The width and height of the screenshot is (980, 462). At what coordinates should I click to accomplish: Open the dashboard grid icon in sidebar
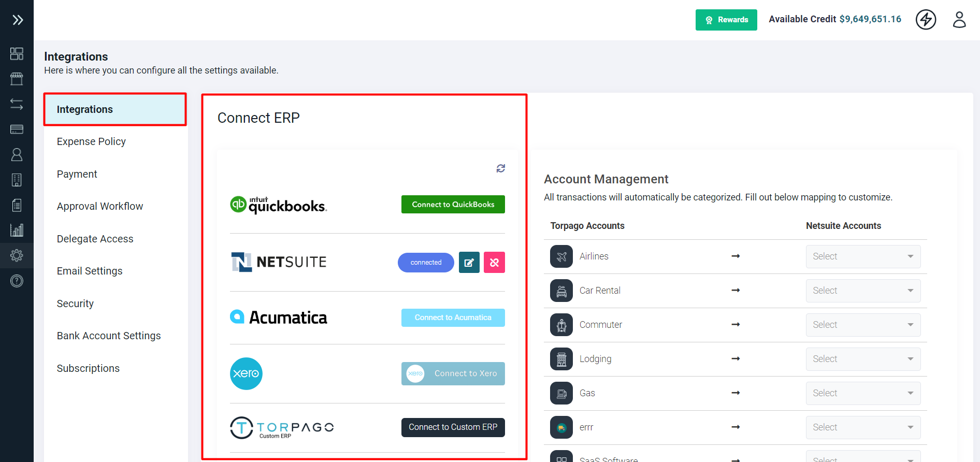click(17, 54)
